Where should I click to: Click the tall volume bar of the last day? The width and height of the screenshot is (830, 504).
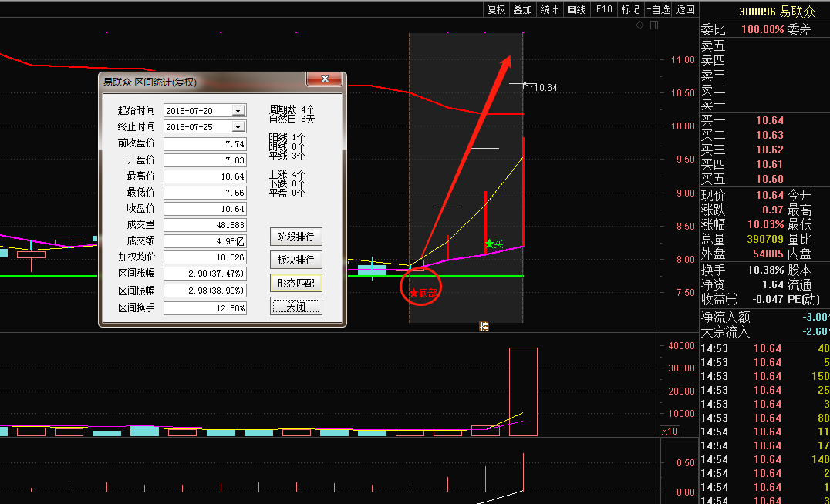523,391
